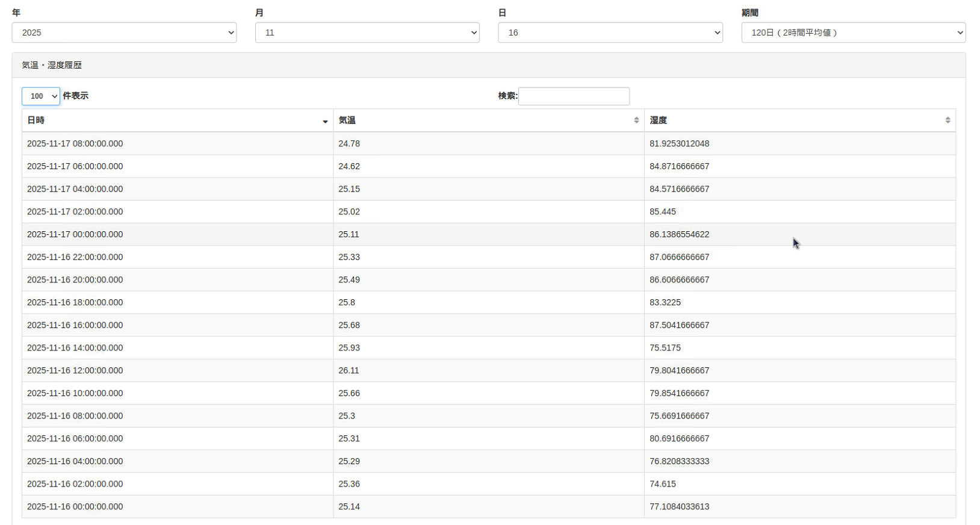The width and height of the screenshot is (980, 525).
Task: Change the 100 件表示 page size selector
Action: [x=41, y=96]
